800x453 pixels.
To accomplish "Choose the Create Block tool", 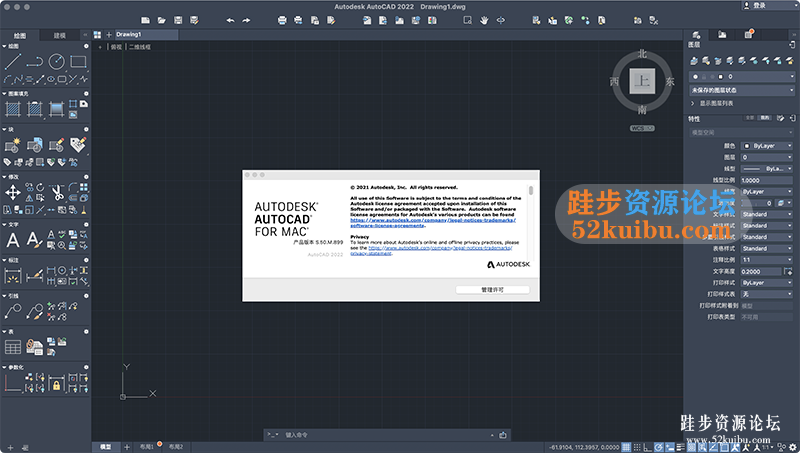I will click(x=13, y=145).
